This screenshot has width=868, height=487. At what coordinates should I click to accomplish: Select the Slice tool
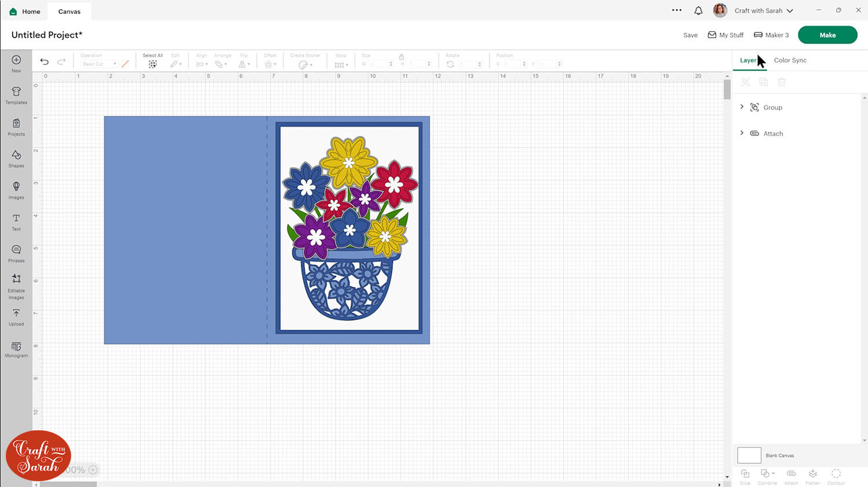[745, 476]
